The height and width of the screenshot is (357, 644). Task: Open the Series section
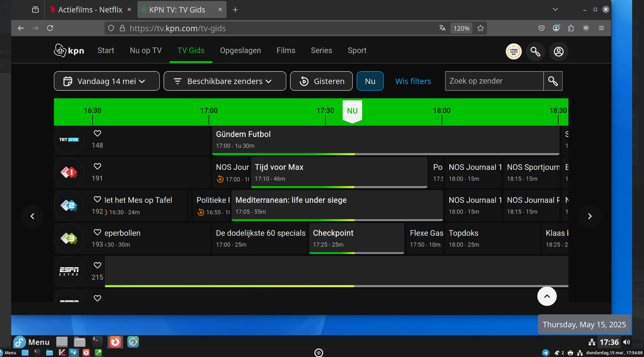[x=321, y=51]
